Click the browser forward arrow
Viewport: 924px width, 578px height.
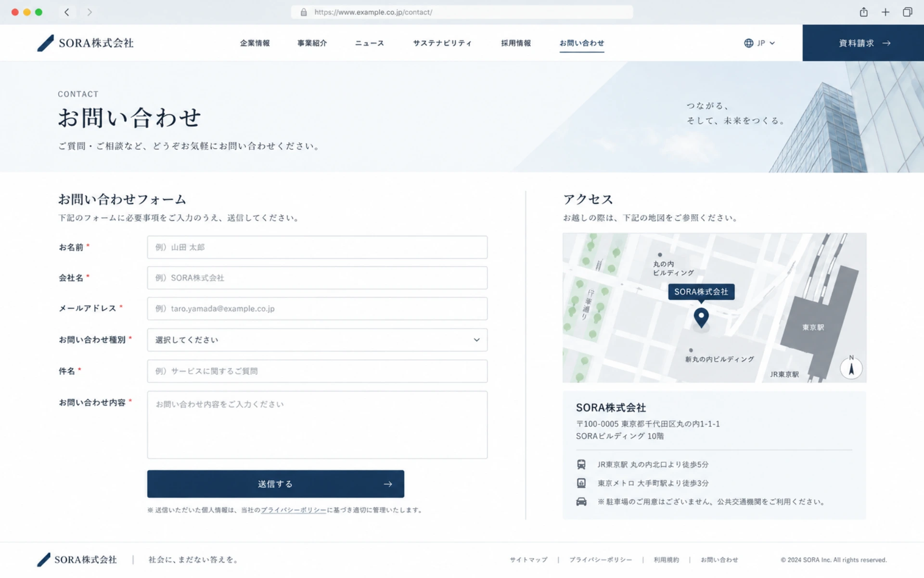tap(90, 12)
